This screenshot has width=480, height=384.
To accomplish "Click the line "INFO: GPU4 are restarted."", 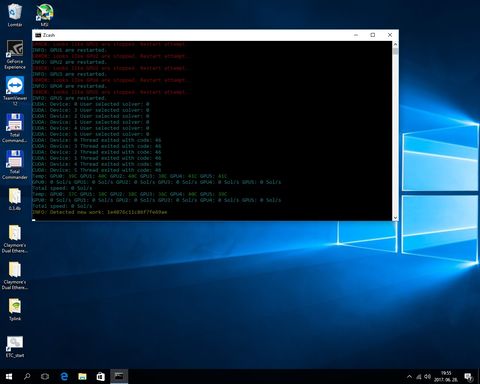I will tap(69, 86).
